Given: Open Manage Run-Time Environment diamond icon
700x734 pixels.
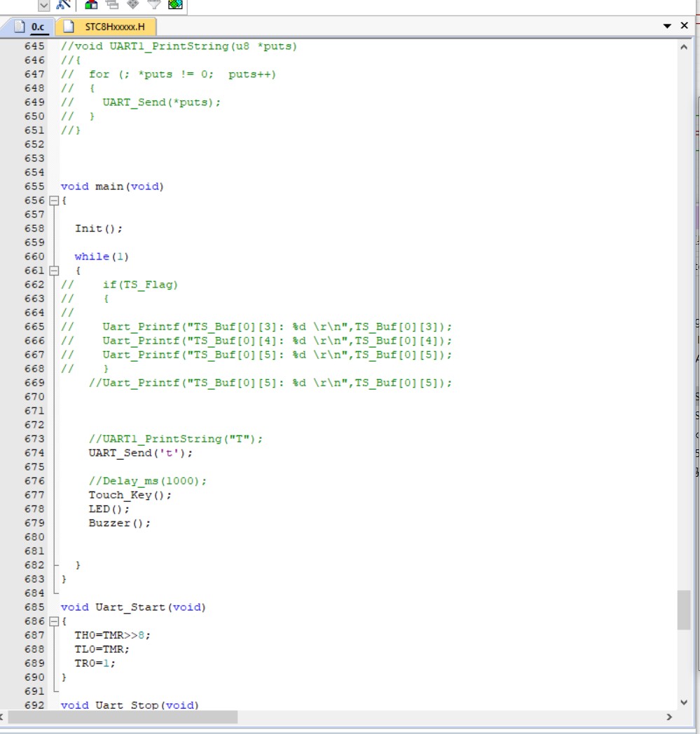Looking at the screenshot, I should click(133, 4).
